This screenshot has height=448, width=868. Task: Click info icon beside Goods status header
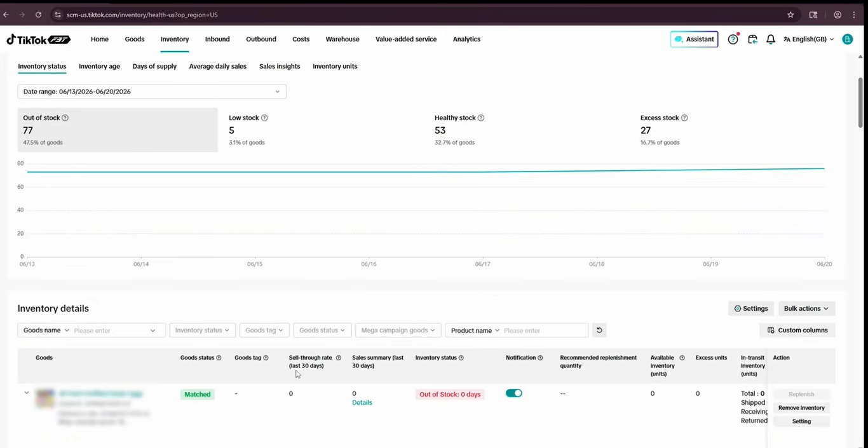(x=219, y=358)
